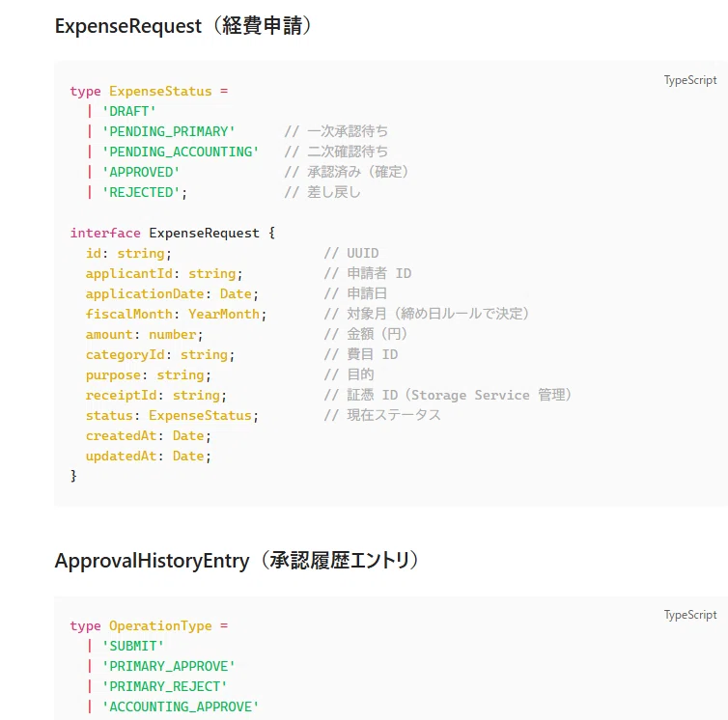The image size is (728, 720).
Task: Click the 'PENDING_ACCOUNTING' status literal
Action: pyautogui.click(x=181, y=152)
